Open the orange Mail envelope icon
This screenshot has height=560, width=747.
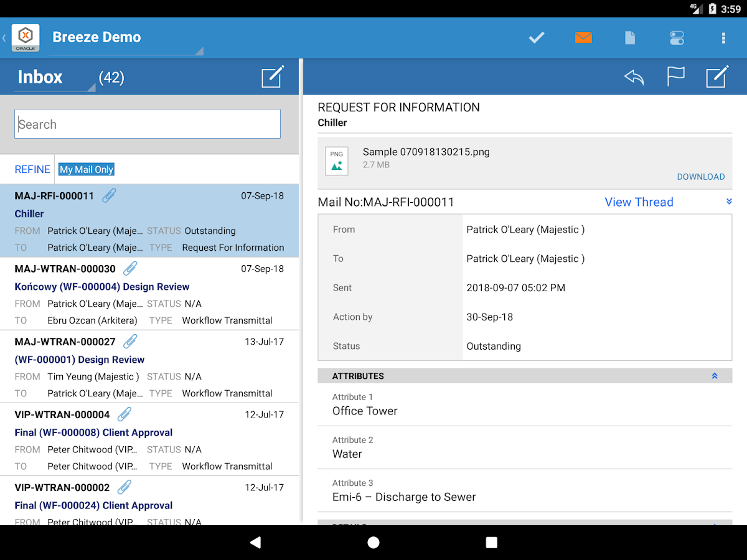click(583, 38)
